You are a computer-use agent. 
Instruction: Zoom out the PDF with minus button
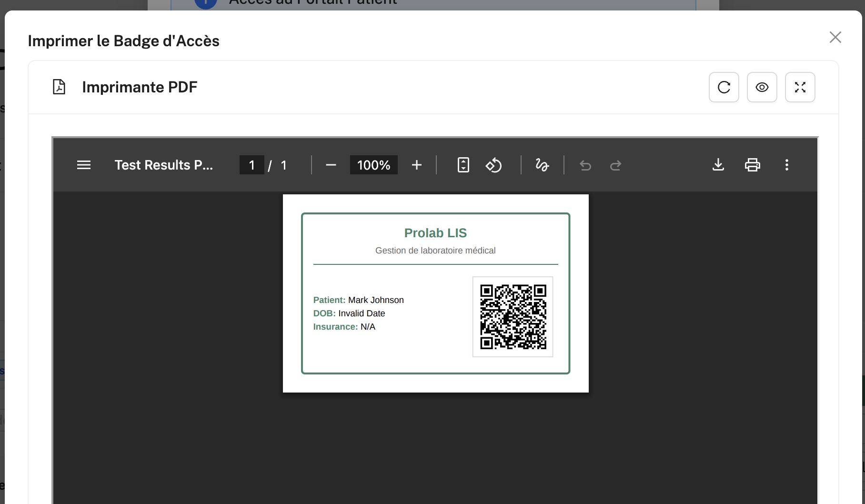(x=331, y=165)
